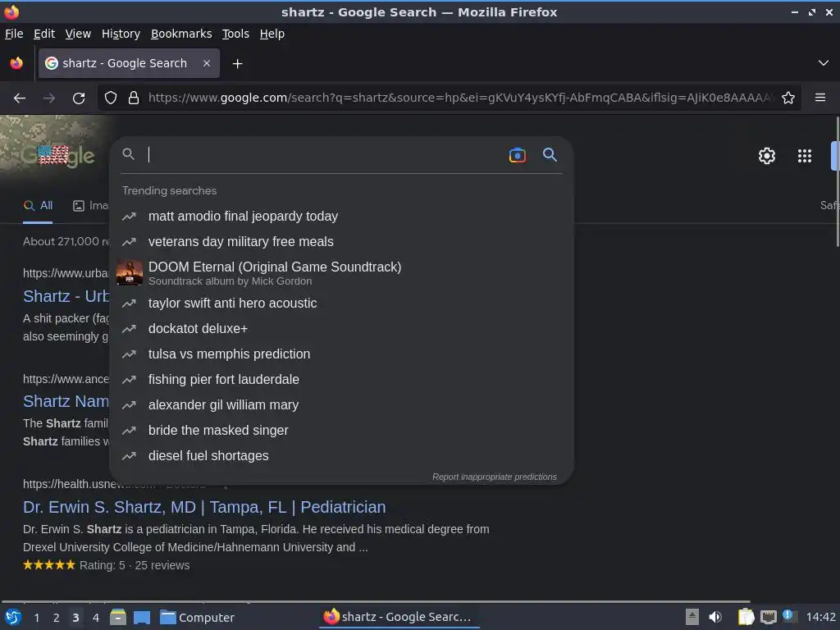Click the taskbar file manager drawer icon
This screenshot has height=630, width=840.
pyautogui.click(x=118, y=618)
